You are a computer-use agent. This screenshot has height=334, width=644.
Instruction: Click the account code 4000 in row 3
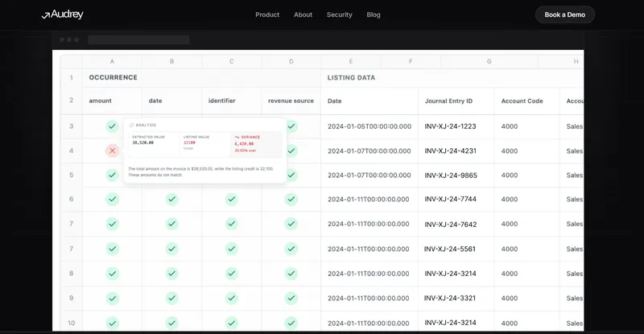click(510, 126)
